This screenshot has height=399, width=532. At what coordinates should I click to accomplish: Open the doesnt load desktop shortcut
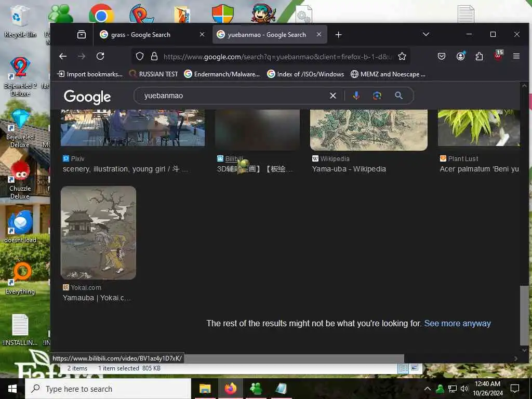[x=20, y=227]
